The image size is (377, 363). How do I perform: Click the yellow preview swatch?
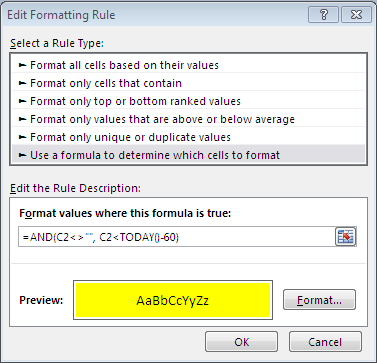173,300
